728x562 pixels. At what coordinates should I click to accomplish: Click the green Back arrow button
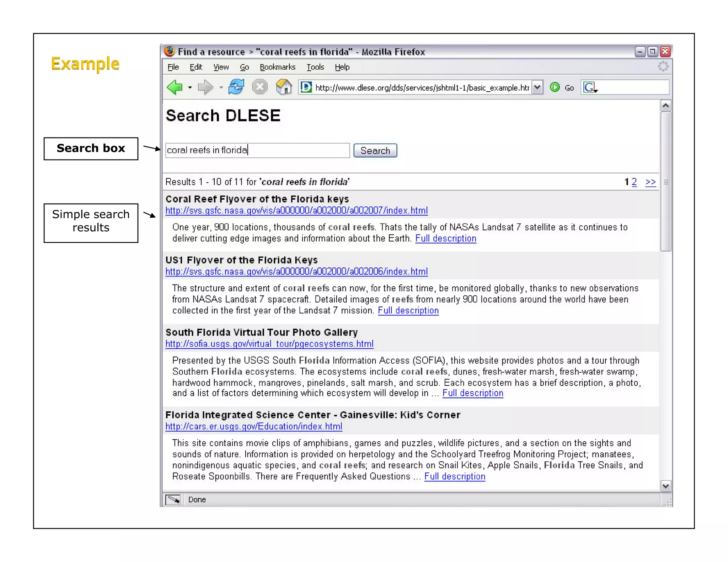tap(175, 87)
